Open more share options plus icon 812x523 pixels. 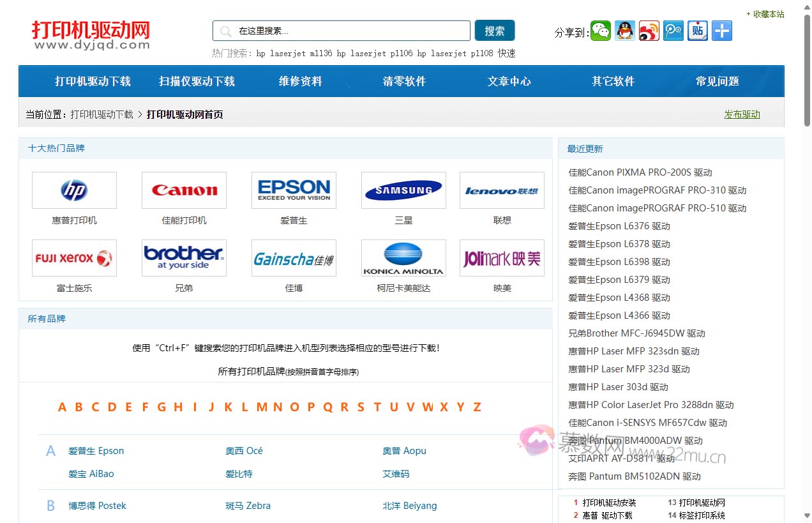pos(722,31)
